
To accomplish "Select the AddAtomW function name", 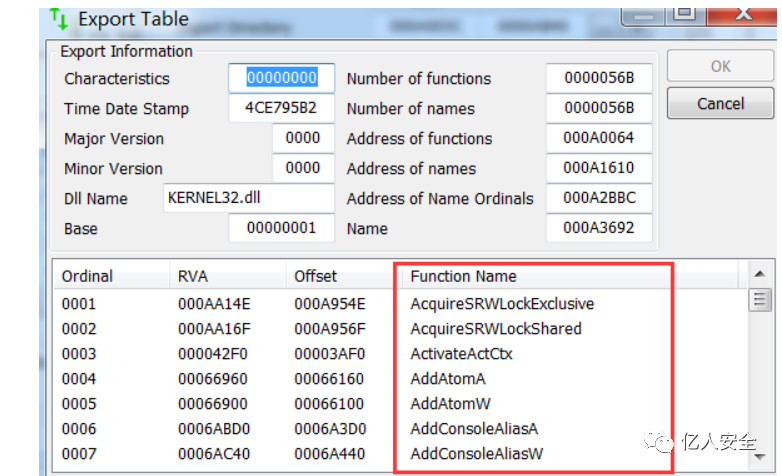I will (x=450, y=404).
